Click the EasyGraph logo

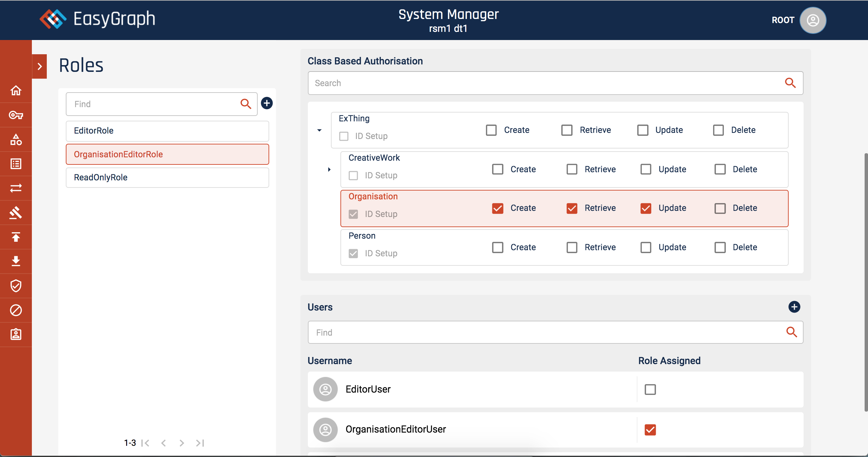click(x=98, y=19)
